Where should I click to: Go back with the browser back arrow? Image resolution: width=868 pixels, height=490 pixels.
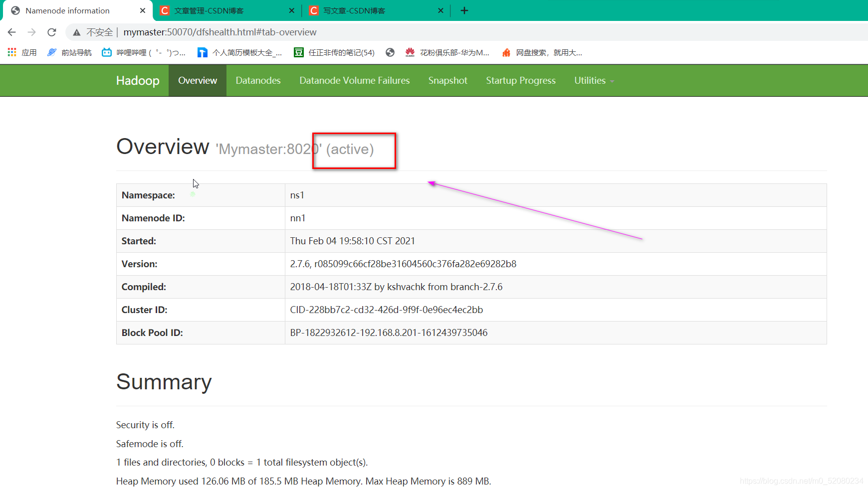point(12,32)
